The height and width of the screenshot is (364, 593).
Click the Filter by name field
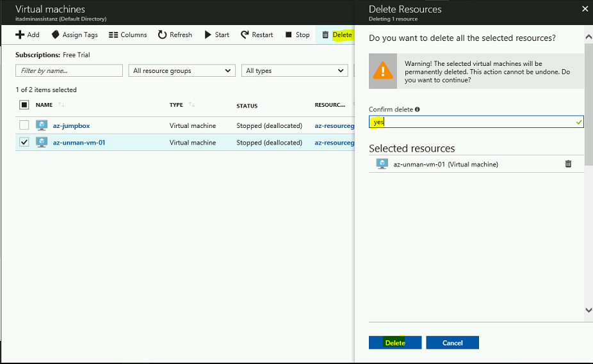click(x=69, y=70)
